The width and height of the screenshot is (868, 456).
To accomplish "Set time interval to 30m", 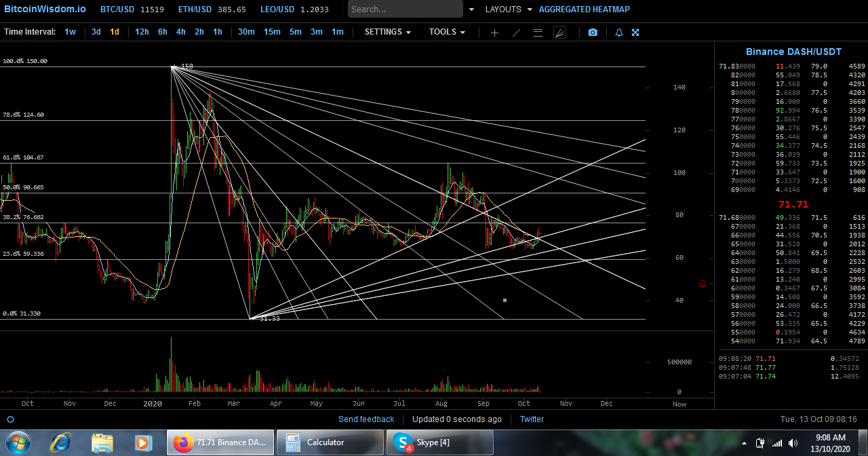I will click(246, 32).
